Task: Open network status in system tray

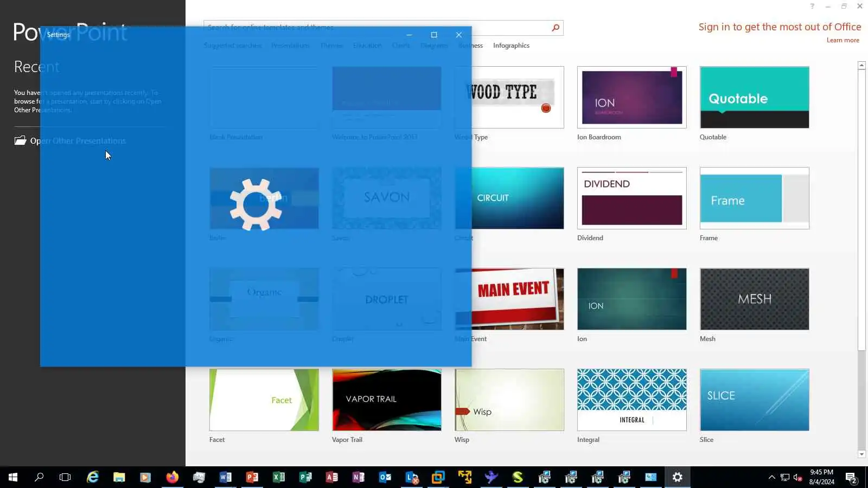Action: click(785, 477)
